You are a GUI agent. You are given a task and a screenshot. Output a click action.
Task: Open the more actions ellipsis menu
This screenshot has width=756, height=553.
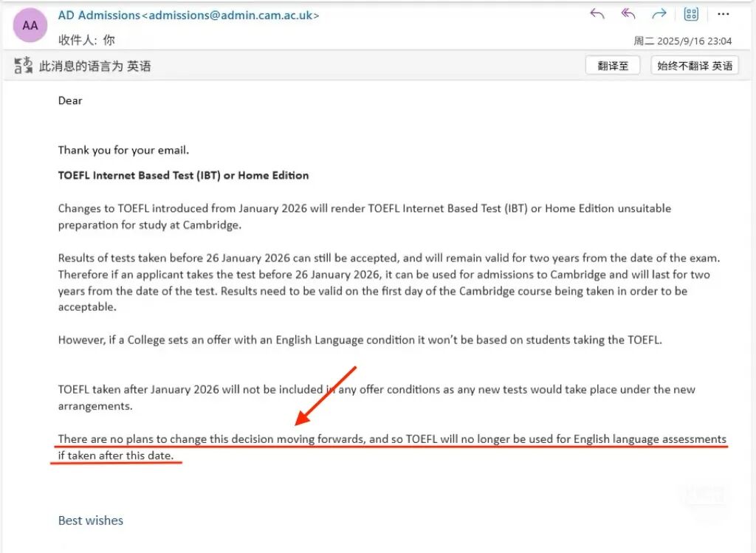click(x=724, y=14)
